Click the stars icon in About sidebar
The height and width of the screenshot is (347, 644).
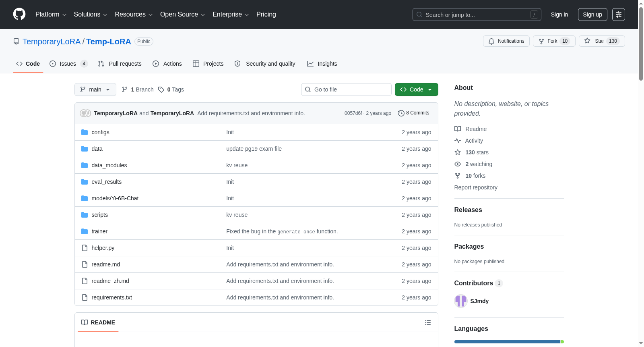click(458, 152)
